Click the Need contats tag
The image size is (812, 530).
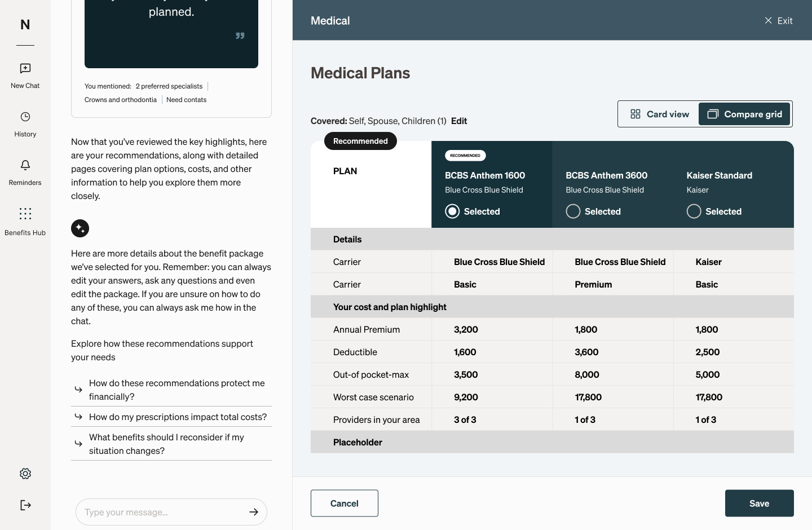[187, 100]
